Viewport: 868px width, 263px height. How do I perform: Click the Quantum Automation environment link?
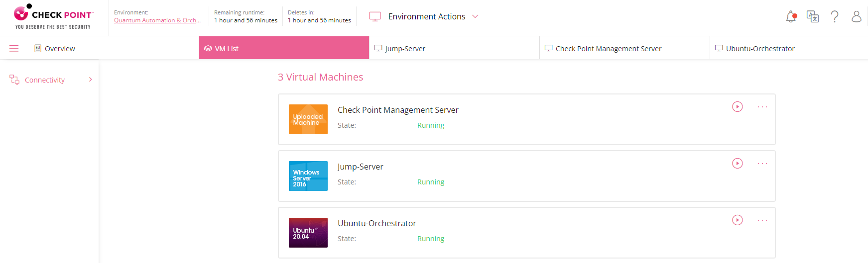(157, 20)
